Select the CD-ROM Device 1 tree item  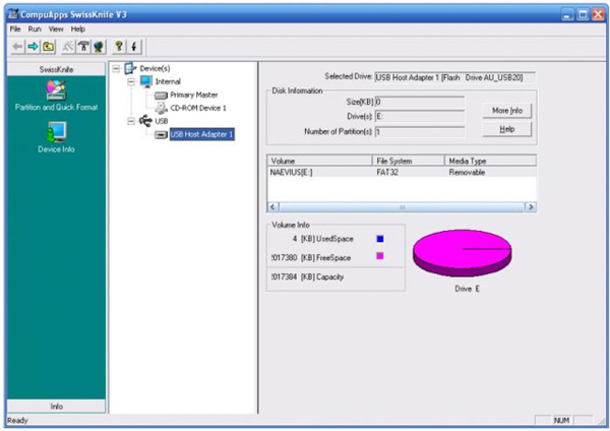(198, 108)
